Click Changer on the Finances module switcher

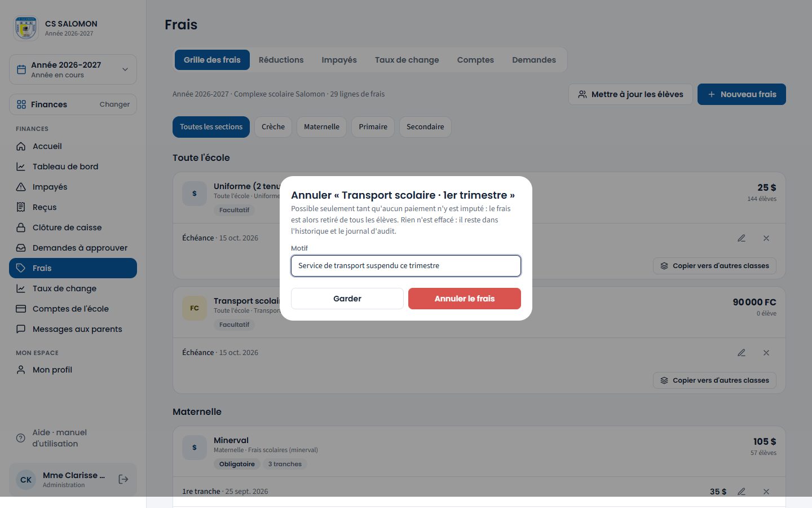(114, 104)
